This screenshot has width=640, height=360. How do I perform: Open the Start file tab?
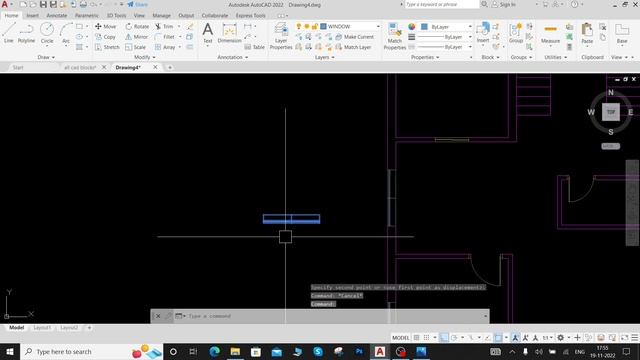[18, 67]
